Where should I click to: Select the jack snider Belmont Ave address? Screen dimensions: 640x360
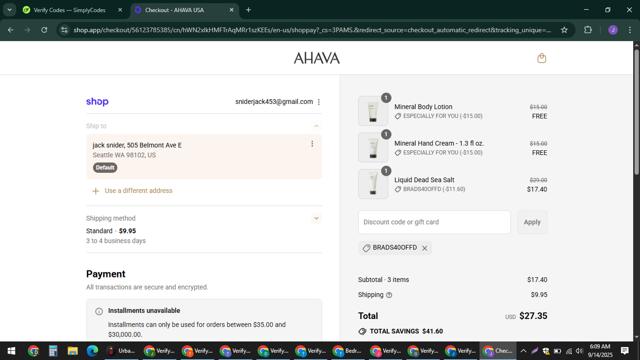coord(204,156)
